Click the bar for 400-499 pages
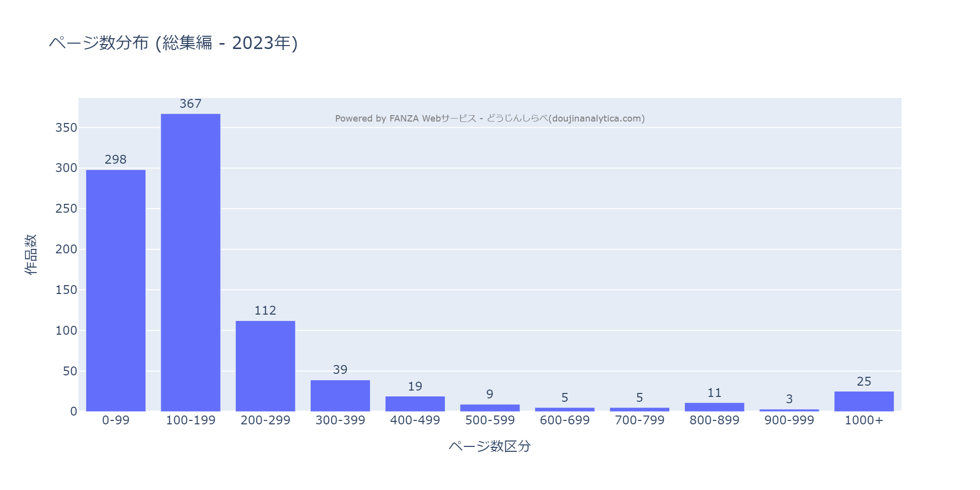Image resolution: width=980 pixels, height=490 pixels. [415, 404]
